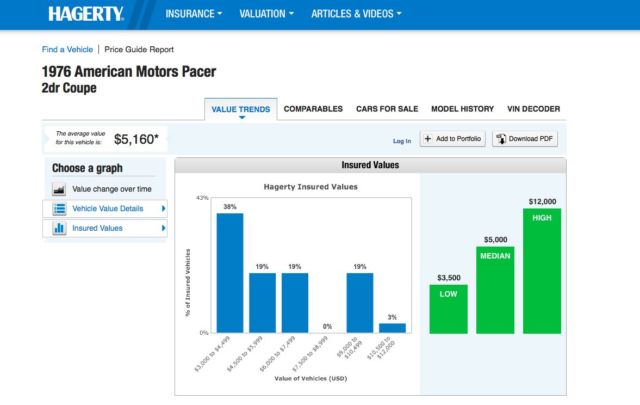Image resolution: width=640 pixels, height=405 pixels.
Task: Click the Download PDF button
Action: coord(525,139)
